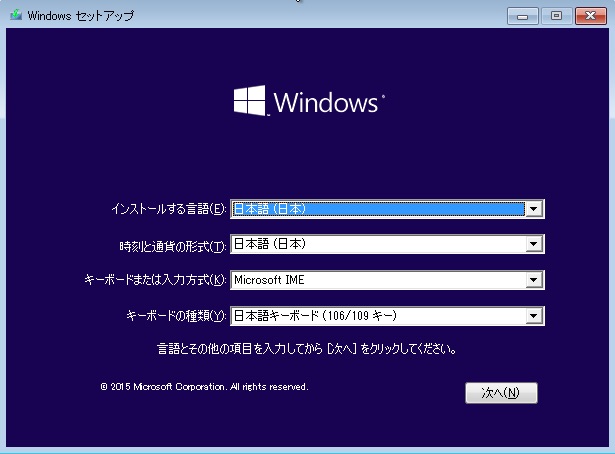
Task: Expand the インストールする言語 dropdown arrow
Action: (x=534, y=209)
